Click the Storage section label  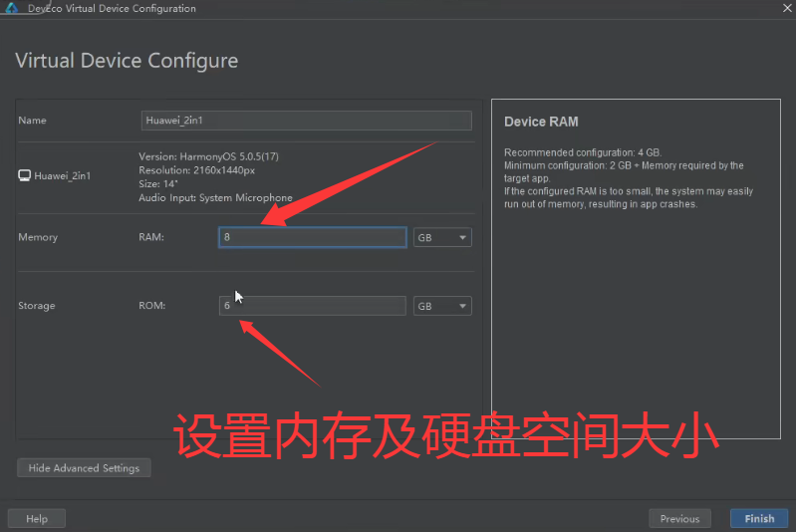(x=37, y=306)
